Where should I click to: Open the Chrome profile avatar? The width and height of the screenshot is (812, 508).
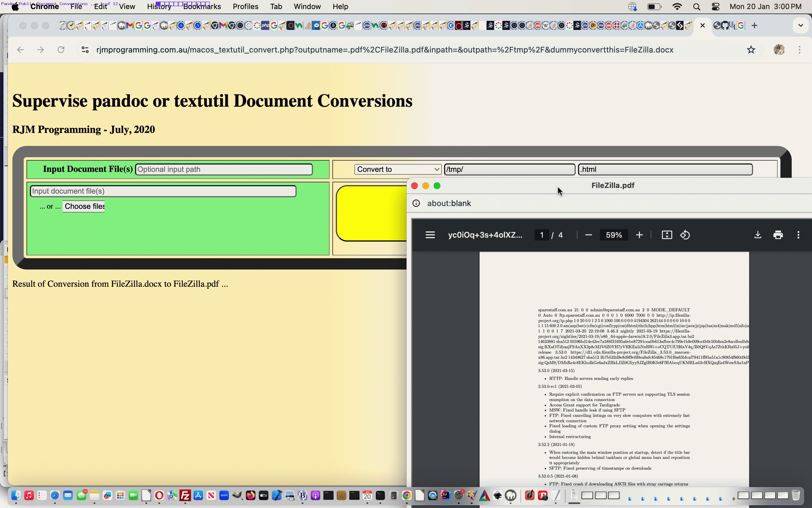(x=779, y=50)
